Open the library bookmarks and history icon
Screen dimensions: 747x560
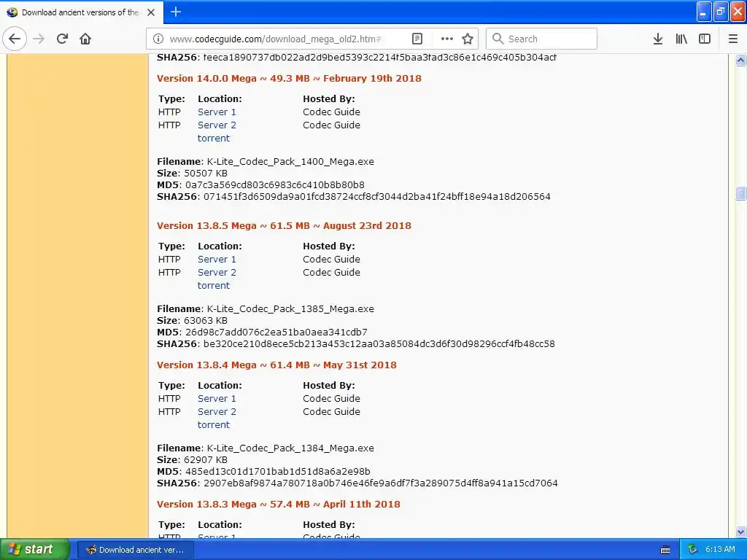tap(681, 39)
